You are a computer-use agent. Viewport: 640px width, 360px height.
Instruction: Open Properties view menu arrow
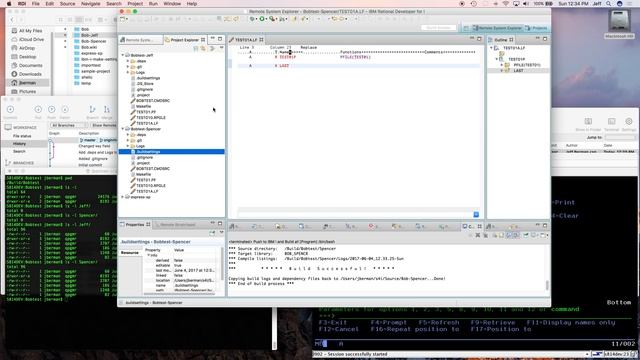pyautogui.click(x=222, y=233)
